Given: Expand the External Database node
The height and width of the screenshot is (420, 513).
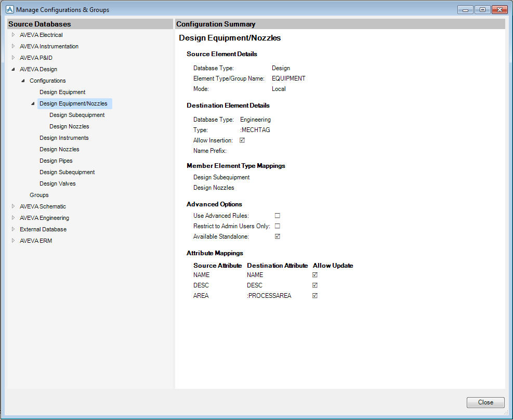Looking at the screenshot, I should [13, 229].
